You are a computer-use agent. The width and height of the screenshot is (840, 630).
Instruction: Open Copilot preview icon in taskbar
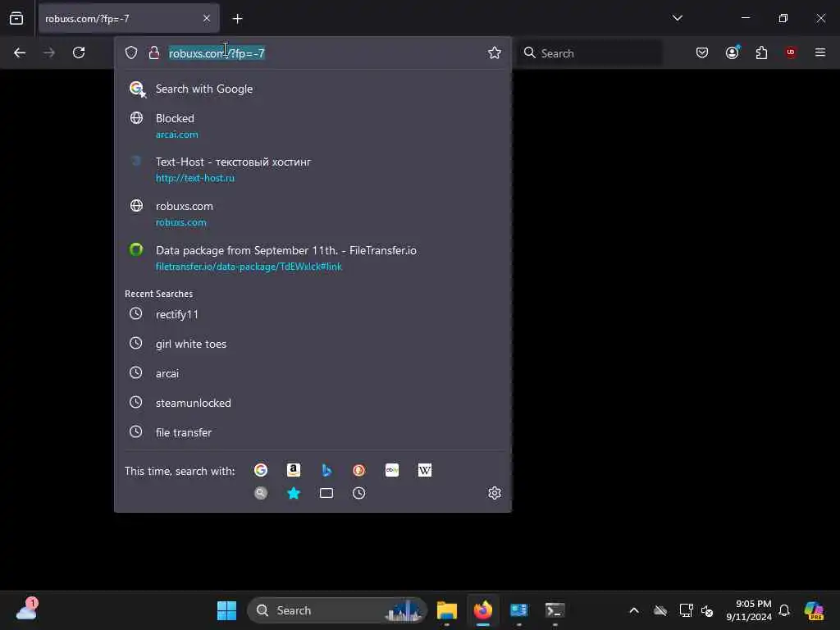pyautogui.click(x=814, y=610)
